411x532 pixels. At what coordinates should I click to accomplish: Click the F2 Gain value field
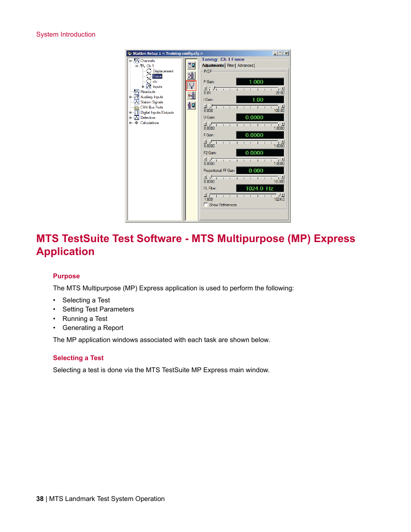click(x=260, y=153)
